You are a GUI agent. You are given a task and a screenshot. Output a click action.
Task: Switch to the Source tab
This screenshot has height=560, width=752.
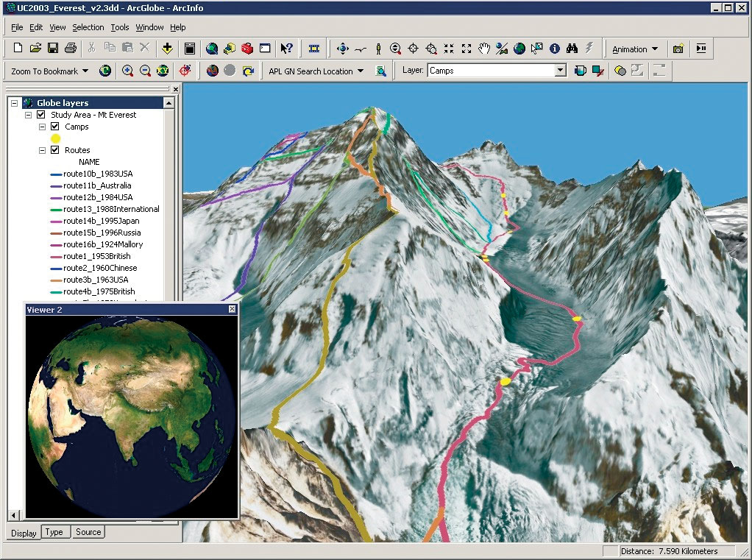pyautogui.click(x=88, y=532)
